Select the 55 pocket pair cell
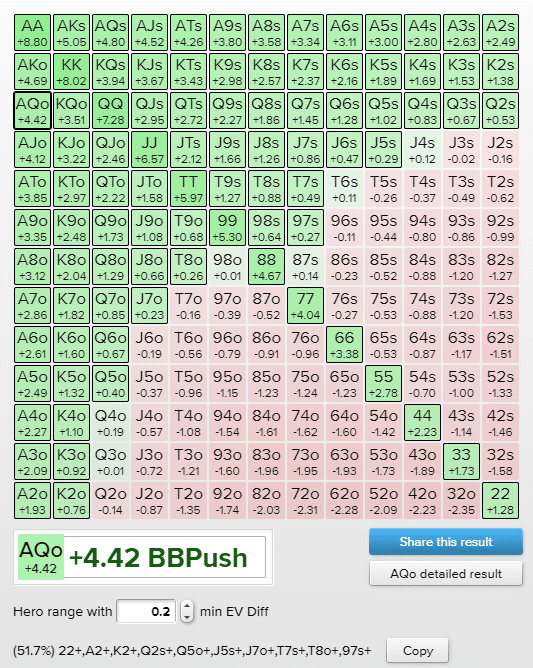The height and width of the screenshot is (668, 533). (x=383, y=383)
